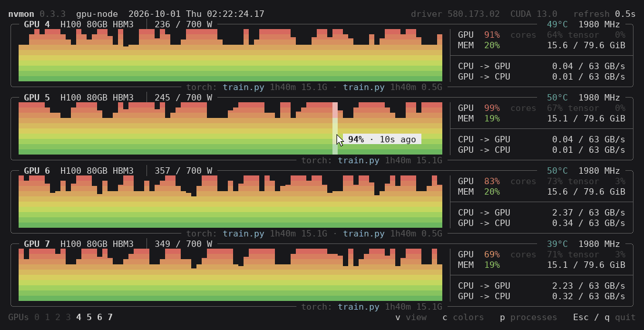Click GPU 5 clock speed 1980 MHz
644x330 pixels.
599,97
